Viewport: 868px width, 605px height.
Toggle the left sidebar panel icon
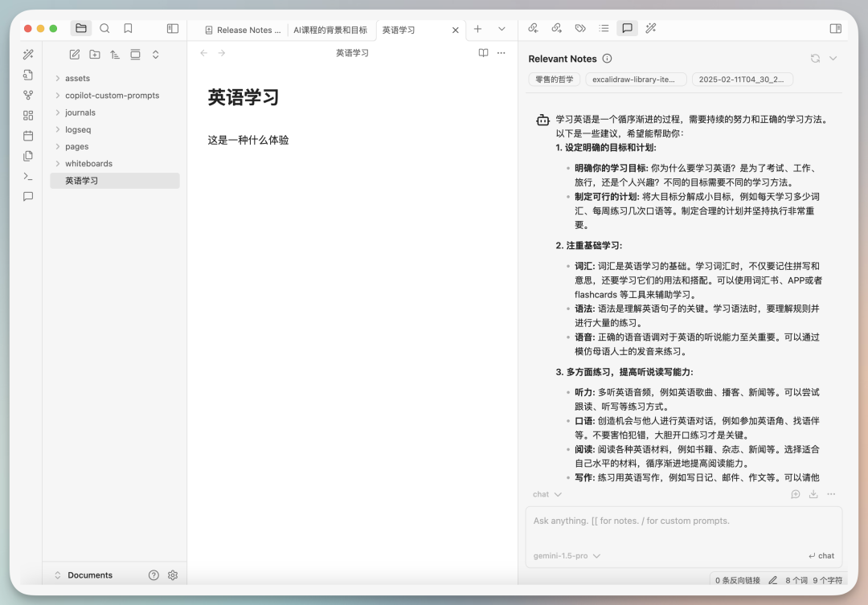(173, 28)
